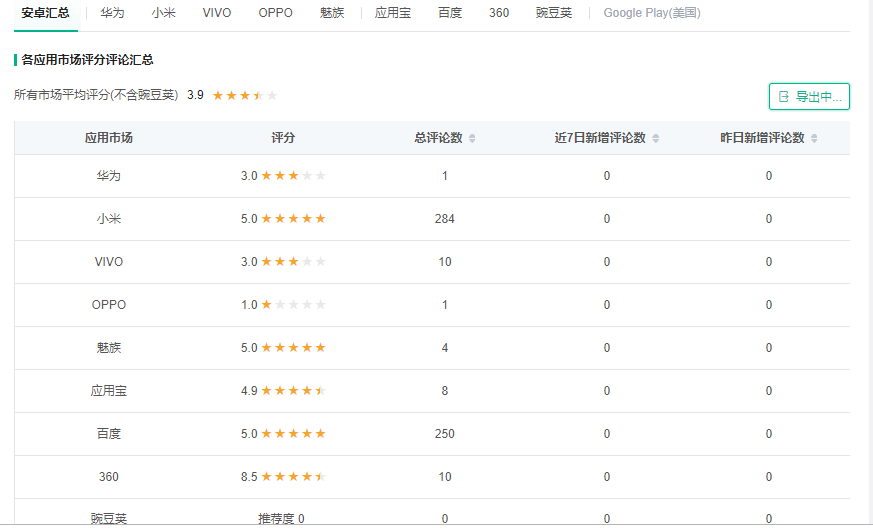Click the OPPO score value 1.0
873x529 pixels.
point(249,305)
